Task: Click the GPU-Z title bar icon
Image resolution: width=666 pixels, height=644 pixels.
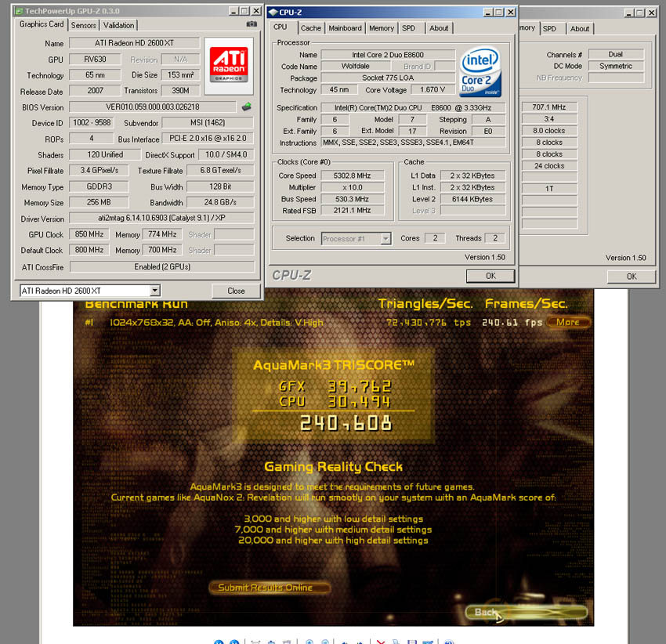Action: [19, 11]
